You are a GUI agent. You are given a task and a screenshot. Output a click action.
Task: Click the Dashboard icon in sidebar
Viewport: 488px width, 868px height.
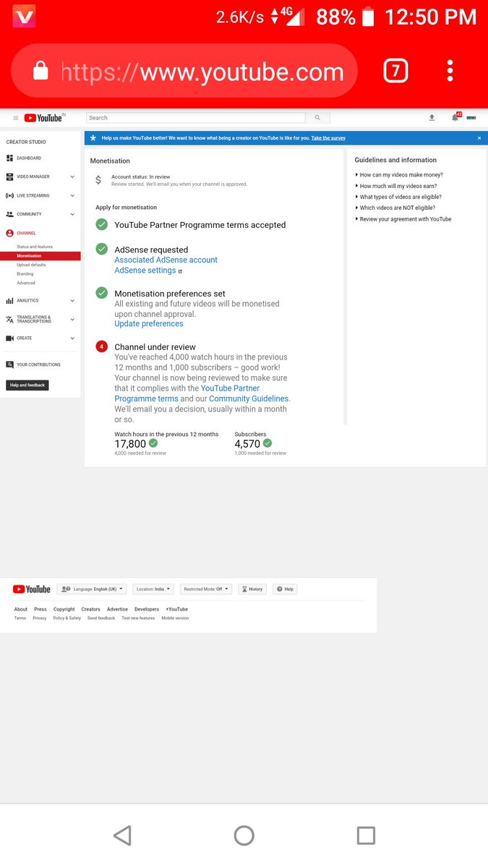10,158
